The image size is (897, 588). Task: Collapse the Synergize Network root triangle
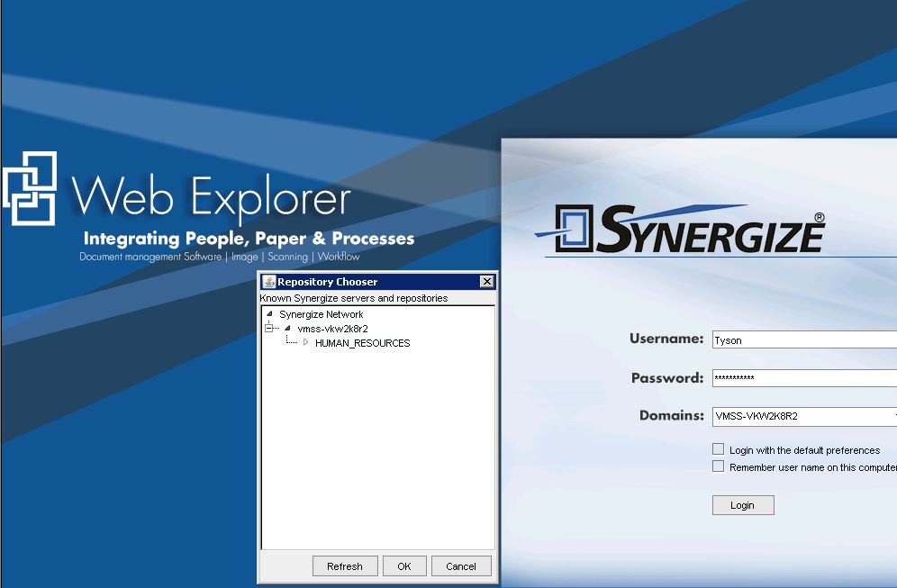click(x=269, y=314)
